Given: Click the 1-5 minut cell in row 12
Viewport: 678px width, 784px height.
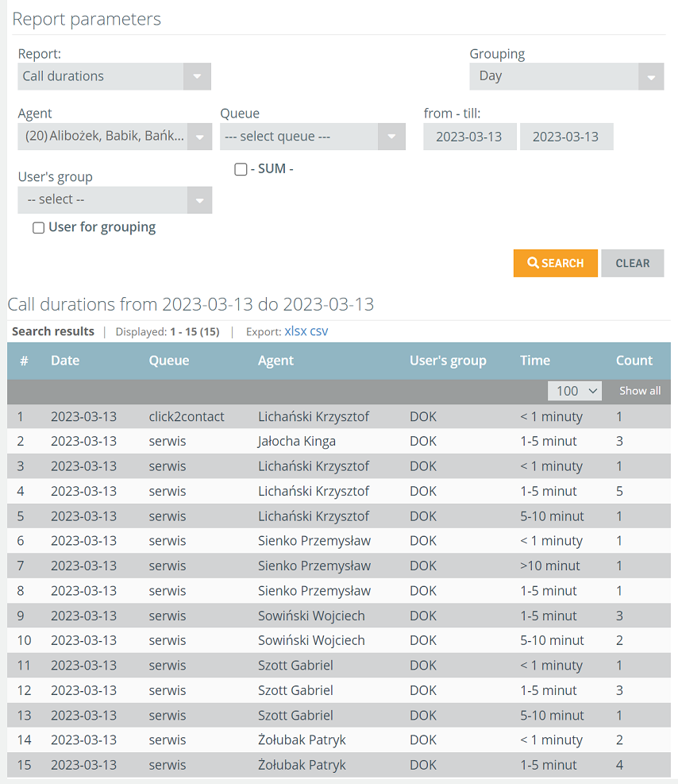Looking at the screenshot, I should point(548,690).
